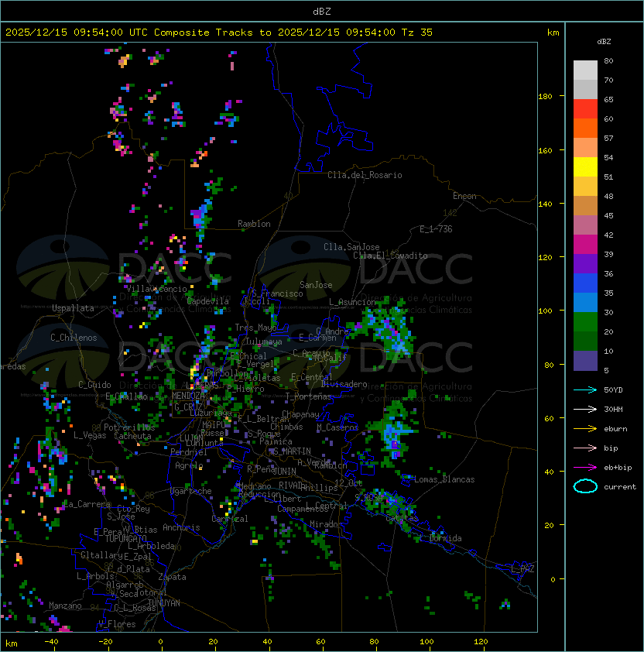Click the 'JUNIN' map label
Screen dimensions: 644x652
285,471
